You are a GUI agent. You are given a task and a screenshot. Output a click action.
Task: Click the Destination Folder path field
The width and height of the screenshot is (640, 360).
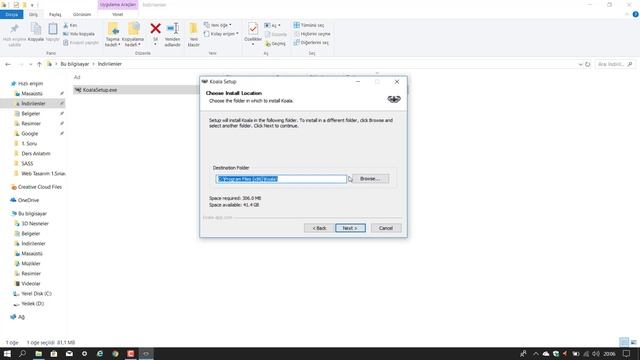pyautogui.click(x=281, y=179)
